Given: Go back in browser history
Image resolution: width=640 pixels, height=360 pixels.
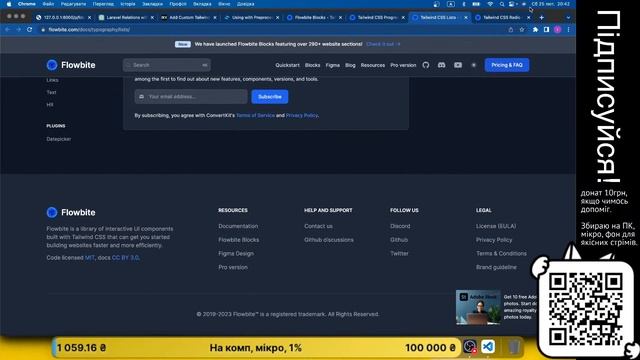Looking at the screenshot, I should [x=7, y=29].
